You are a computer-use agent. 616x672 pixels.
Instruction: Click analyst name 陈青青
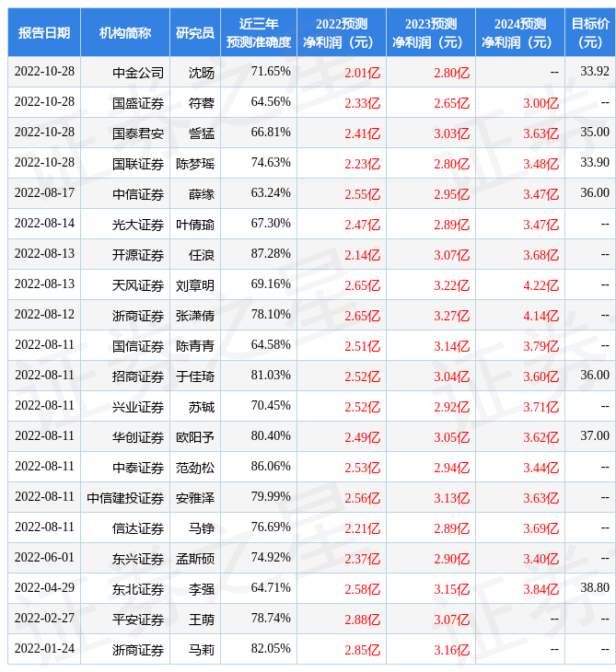195,346
